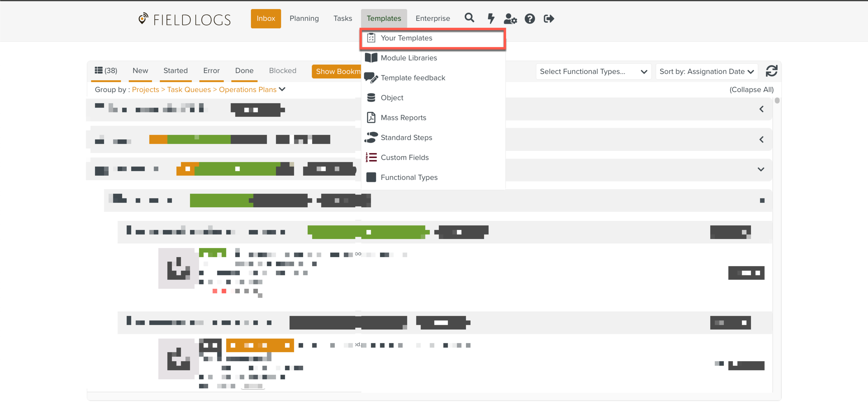This screenshot has height=411, width=868.
Task: Click the Show Bookmarks button
Action: pos(337,72)
